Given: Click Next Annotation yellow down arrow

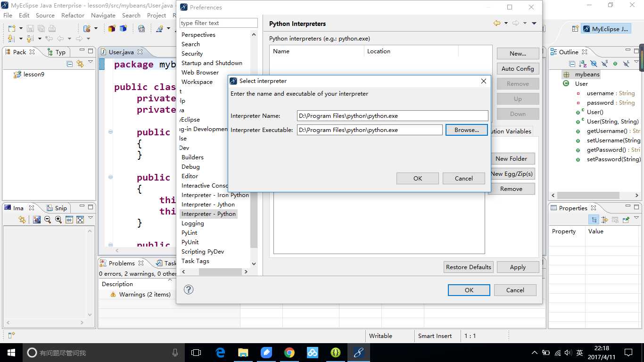Looking at the screenshot, I should pyautogui.click(x=12, y=39).
